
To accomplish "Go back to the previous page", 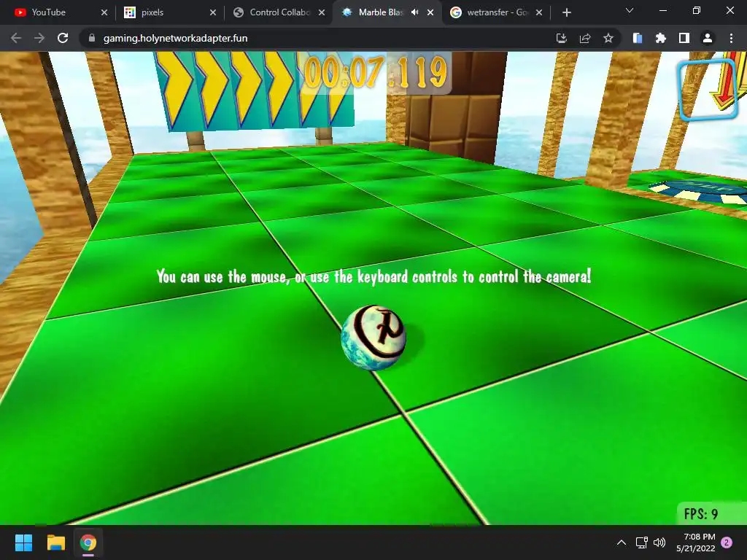I will pyautogui.click(x=16, y=38).
